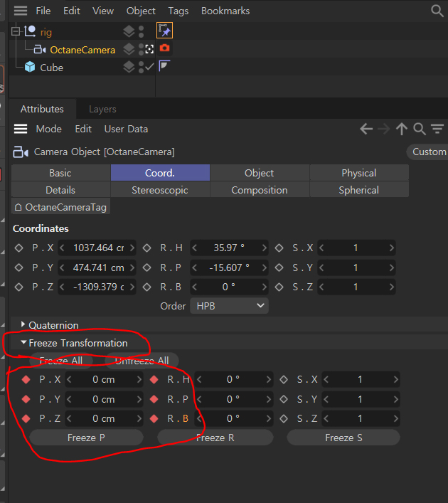
Task: Open the Edit menu in Object Manager
Action: [72, 11]
